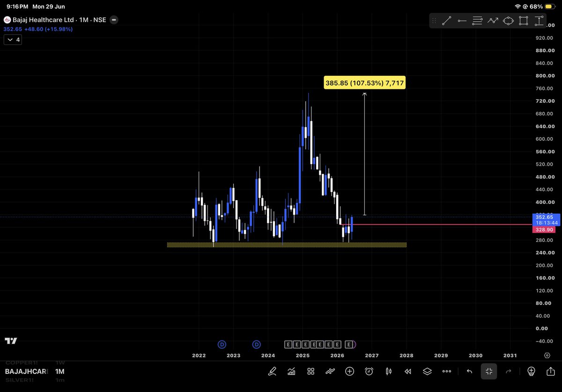Image resolution: width=562 pixels, height=392 pixels.
Task: Open the indicators menu
Action: pos(291,371)
